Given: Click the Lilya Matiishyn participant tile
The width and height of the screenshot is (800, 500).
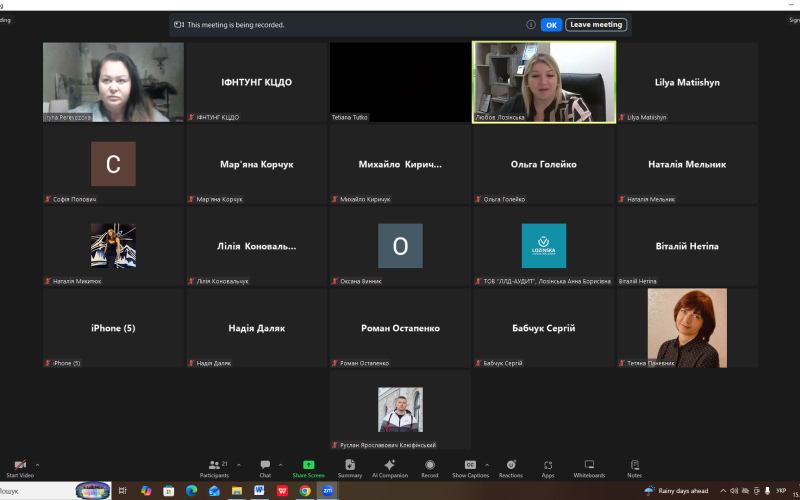Looking at the screenshot, I should [687, 82].
